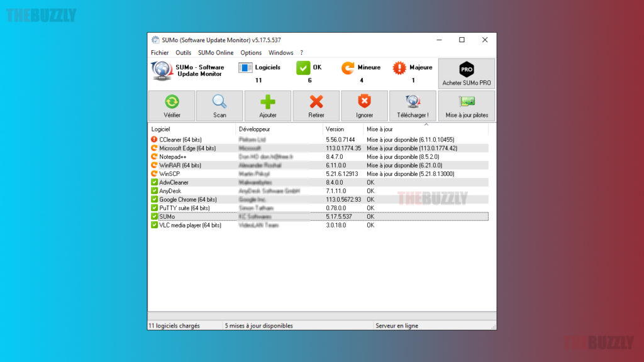Click WinSCP minor update status icon
This screenshot has width=644, height=362.
pyautogui.click(x=154, y=173)
